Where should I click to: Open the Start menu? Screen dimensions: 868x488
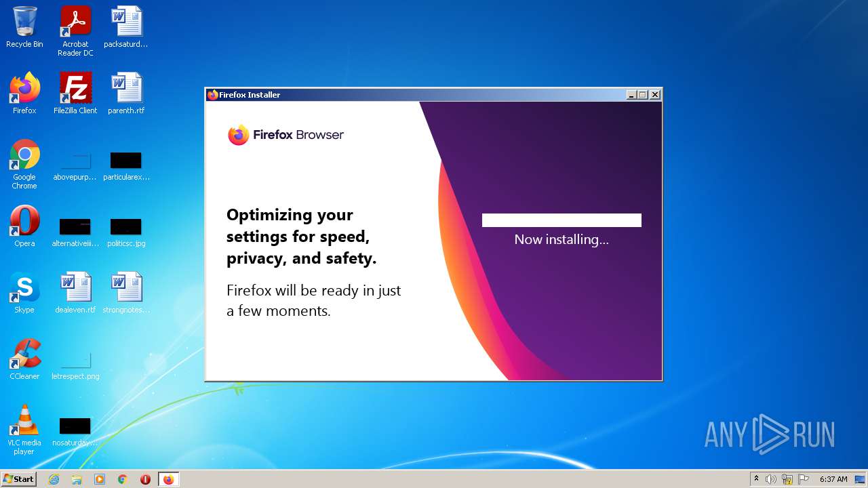click(19, 479)
